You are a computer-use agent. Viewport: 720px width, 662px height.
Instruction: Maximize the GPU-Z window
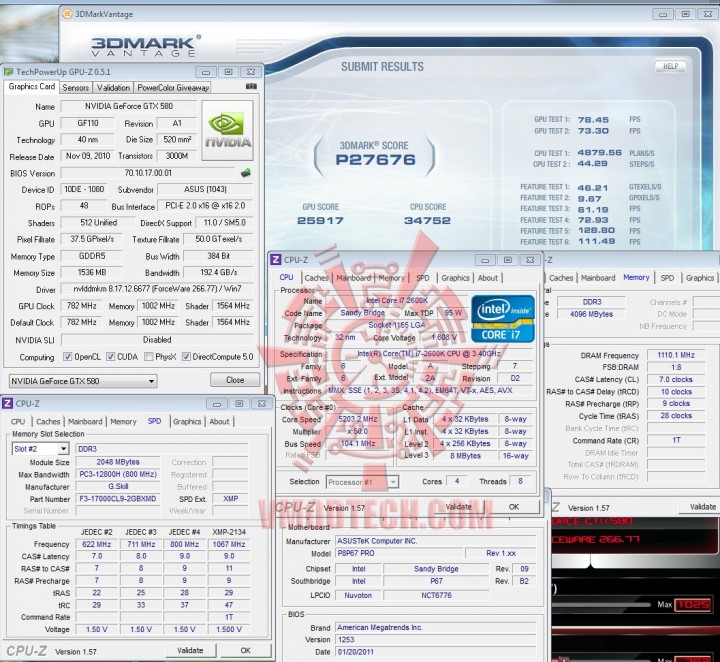click(x=228, y=72)
